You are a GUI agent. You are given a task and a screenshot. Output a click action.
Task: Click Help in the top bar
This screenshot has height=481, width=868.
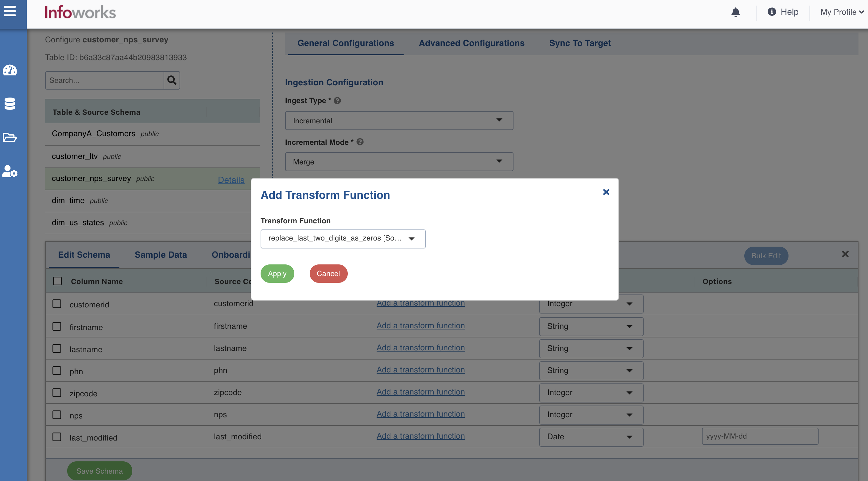[789, 12]
